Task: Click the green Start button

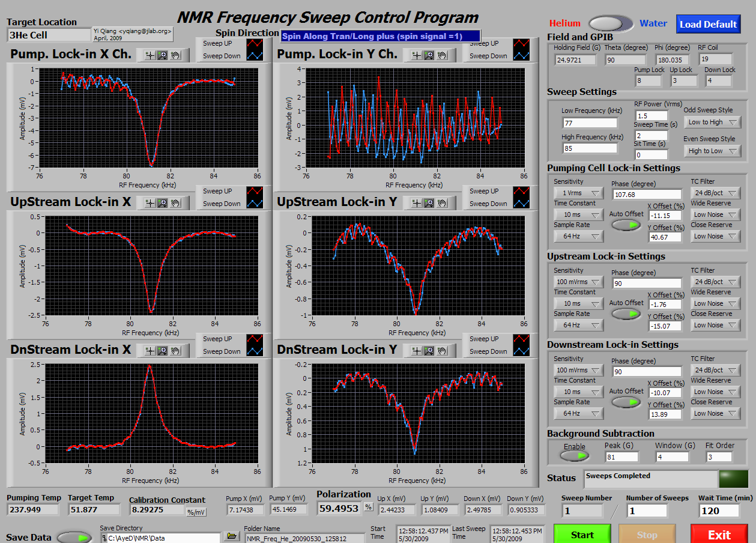Action: (x=582, y=534)
